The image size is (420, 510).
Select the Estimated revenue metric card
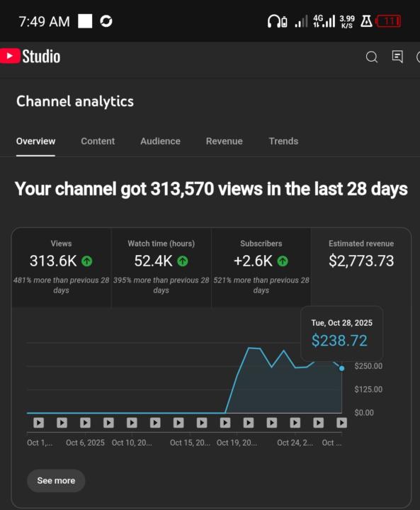pos(361,267)
